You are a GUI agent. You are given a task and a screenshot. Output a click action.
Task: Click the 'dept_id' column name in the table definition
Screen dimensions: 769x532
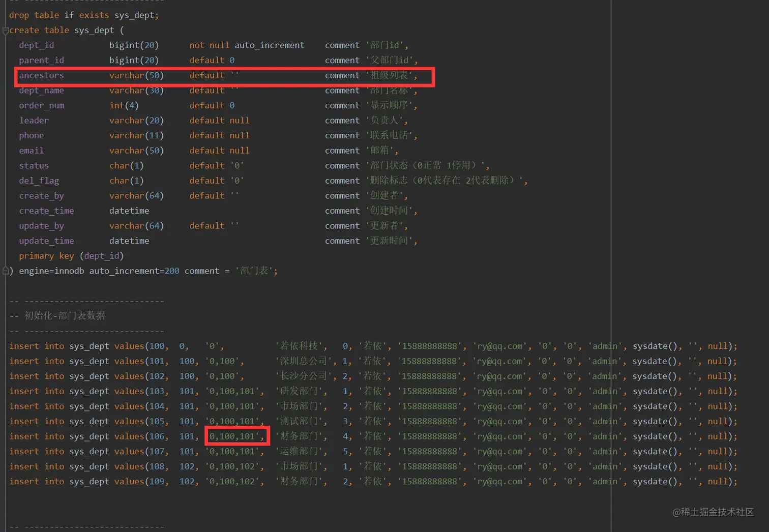click(37, 45)
